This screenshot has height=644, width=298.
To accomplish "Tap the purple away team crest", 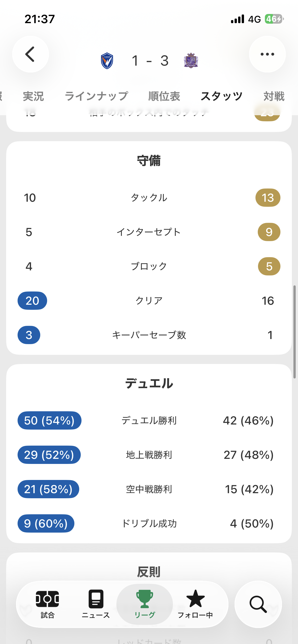I will 191,61.
